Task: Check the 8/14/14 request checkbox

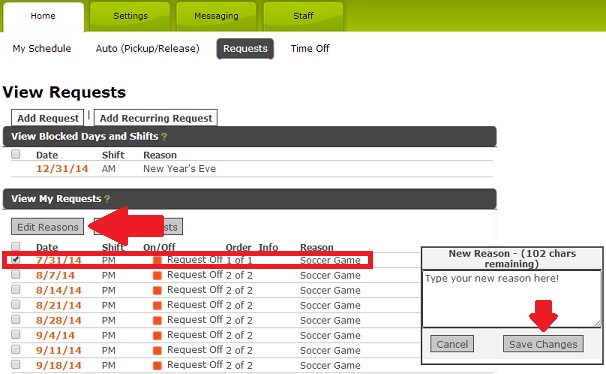Action: (x=15, y=289)
